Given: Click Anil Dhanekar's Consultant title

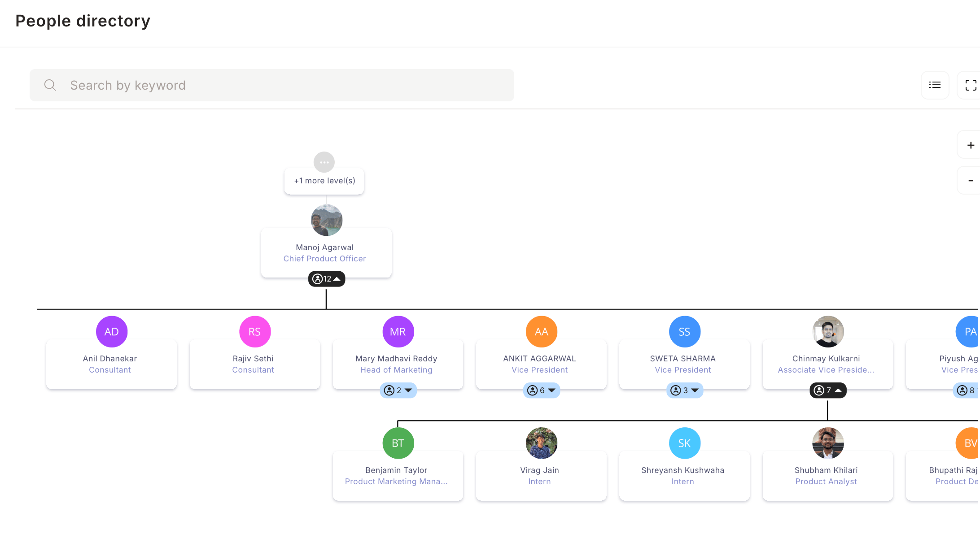Looking at the screenshot, I should (110, 370).
